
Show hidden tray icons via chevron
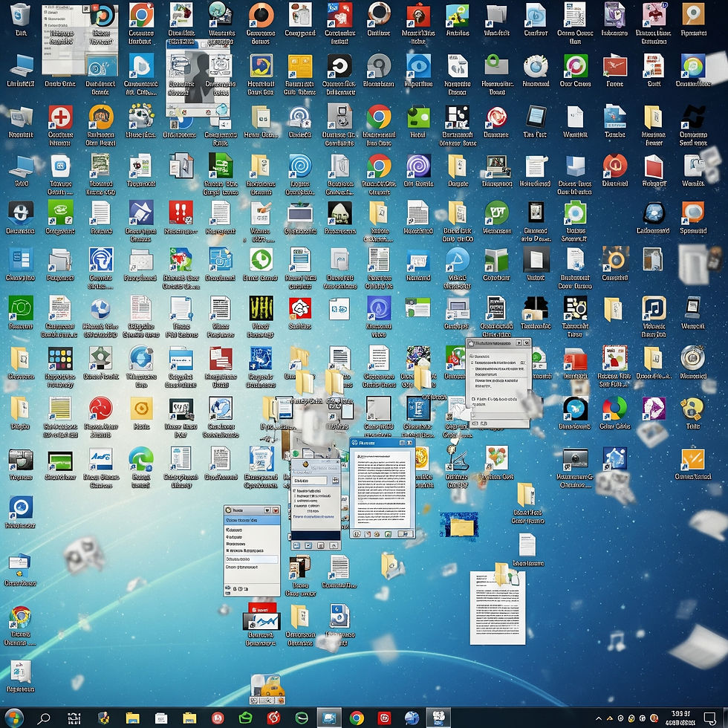pos(599,718)
